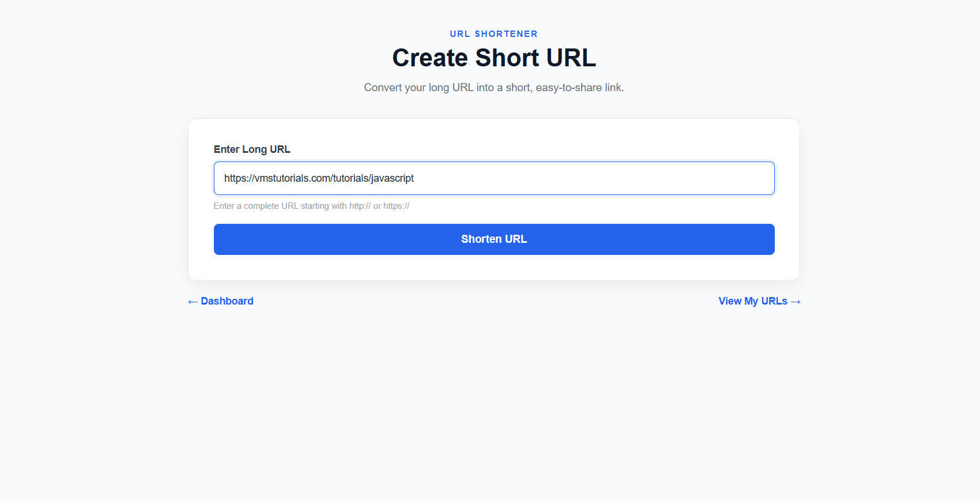Place cursor at 'vmstutorials.com' in the URL field

click(293, 178)
